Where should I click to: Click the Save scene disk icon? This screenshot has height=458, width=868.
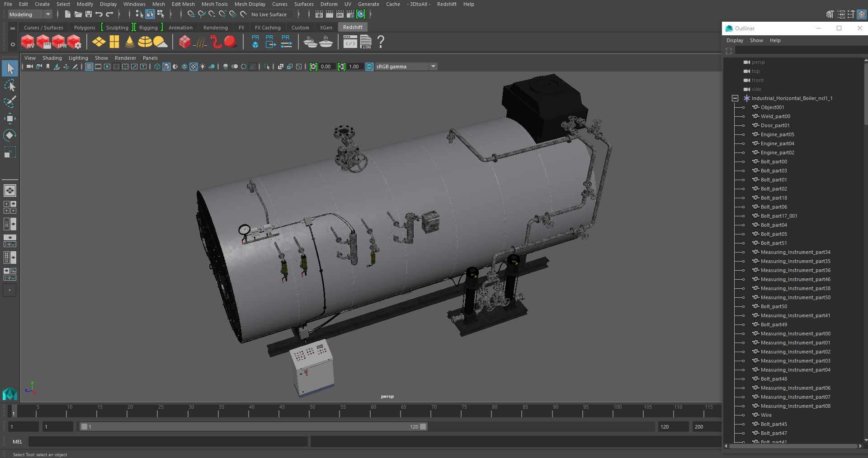tap(89, 14)
